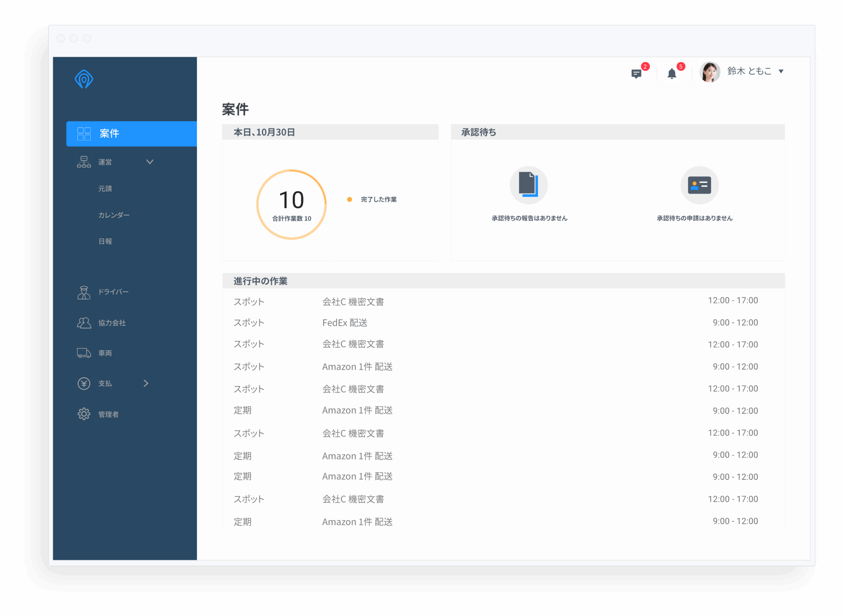Click the circular progress ring showing 10

[291, 204]
